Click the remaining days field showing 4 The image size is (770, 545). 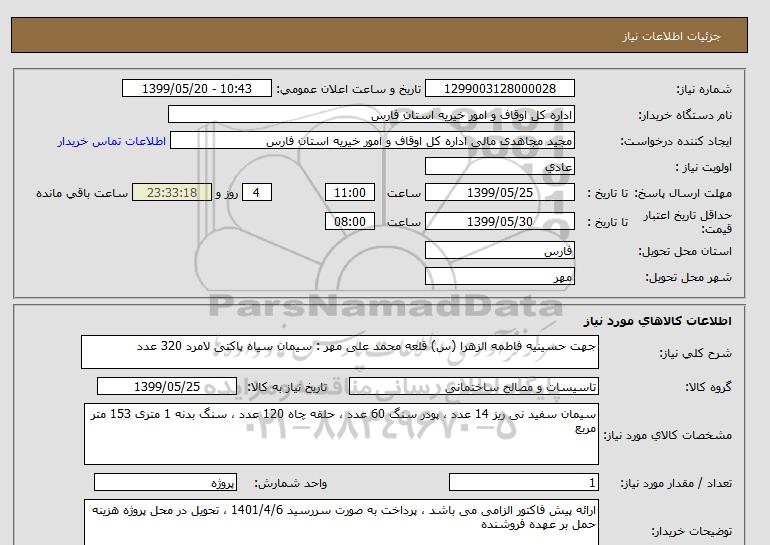pyautogui.click(x=257, y=193)
